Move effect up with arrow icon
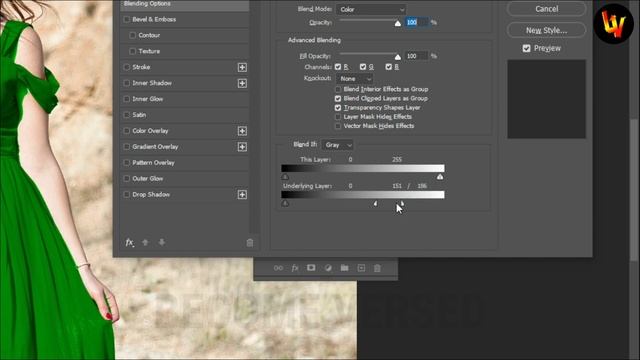Image resolution: width=640 pixels, height=360 pixels. (145, 242)
